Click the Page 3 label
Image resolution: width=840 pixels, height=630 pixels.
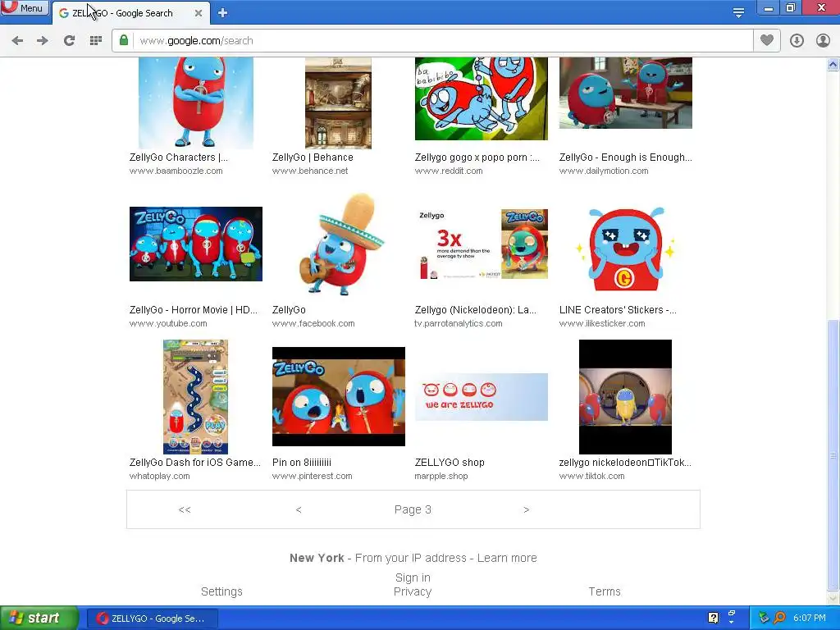tap(413, 509)
